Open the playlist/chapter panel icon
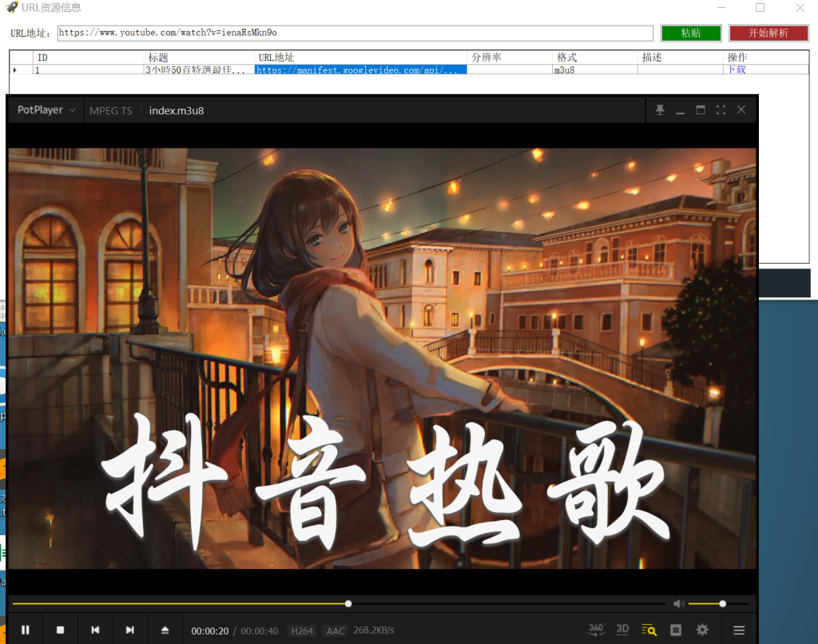818x644 pixels. [x=676, y=630]
